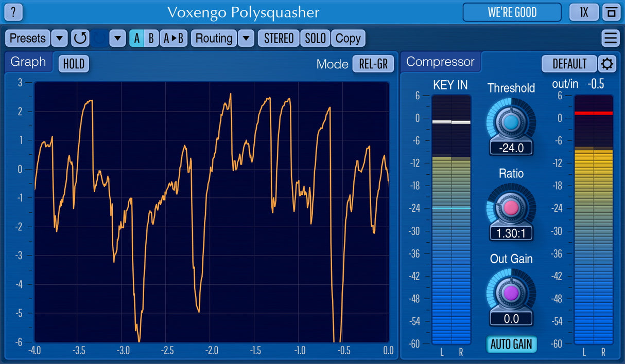Screen dimensions: 625x364
Task: Set oversampling with the 1X button
Action: click(584, 12)
